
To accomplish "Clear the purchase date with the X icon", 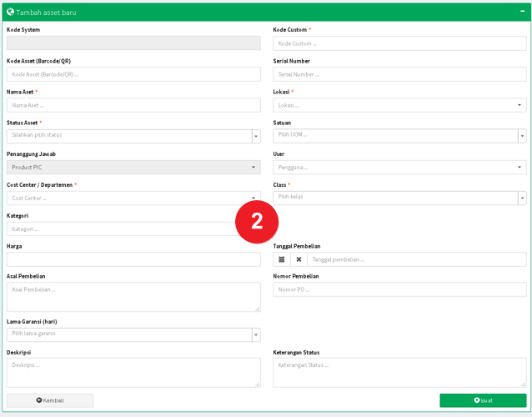I will pyautogui.click(x=299, y=259).
